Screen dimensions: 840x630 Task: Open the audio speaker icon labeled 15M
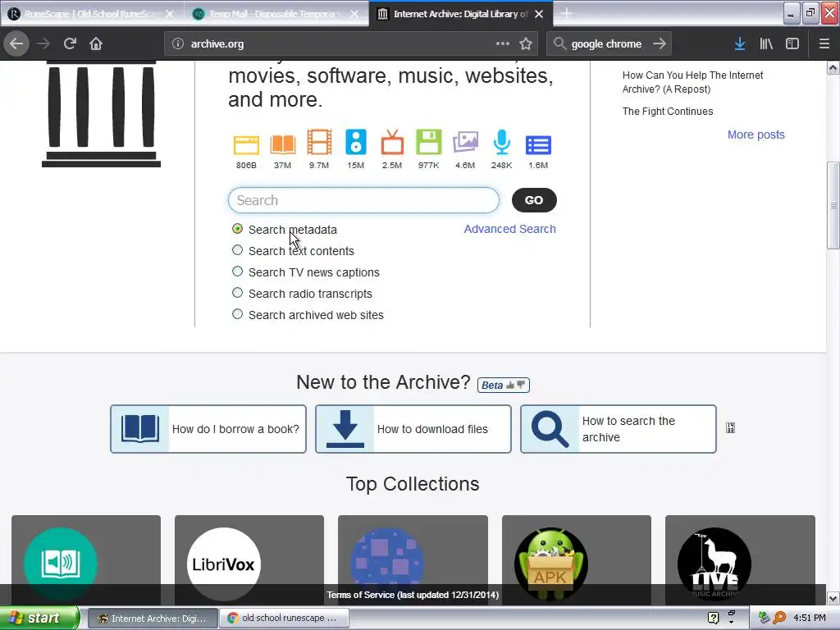[x=356, y=143]
